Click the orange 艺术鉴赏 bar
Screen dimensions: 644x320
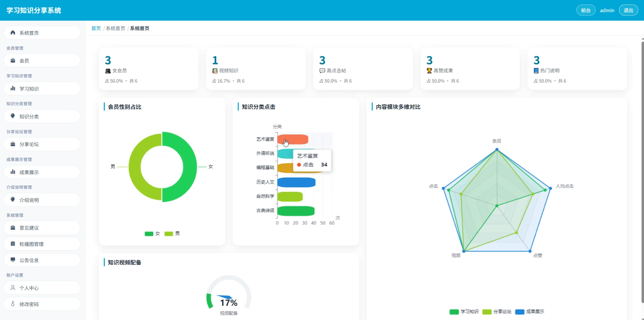click(x=293, y=139)
